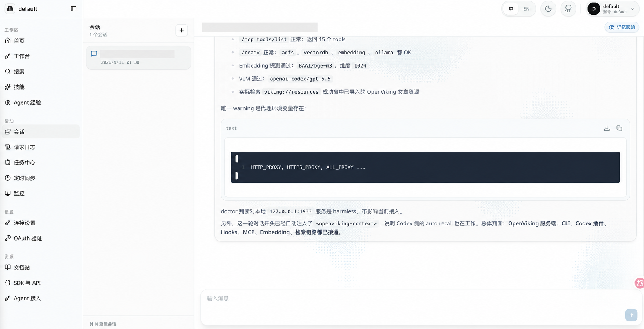Toggle dark mode with the moon icon
Image resolution: width=644 pixels, height=329 pixels.
(x=548, y=9)
